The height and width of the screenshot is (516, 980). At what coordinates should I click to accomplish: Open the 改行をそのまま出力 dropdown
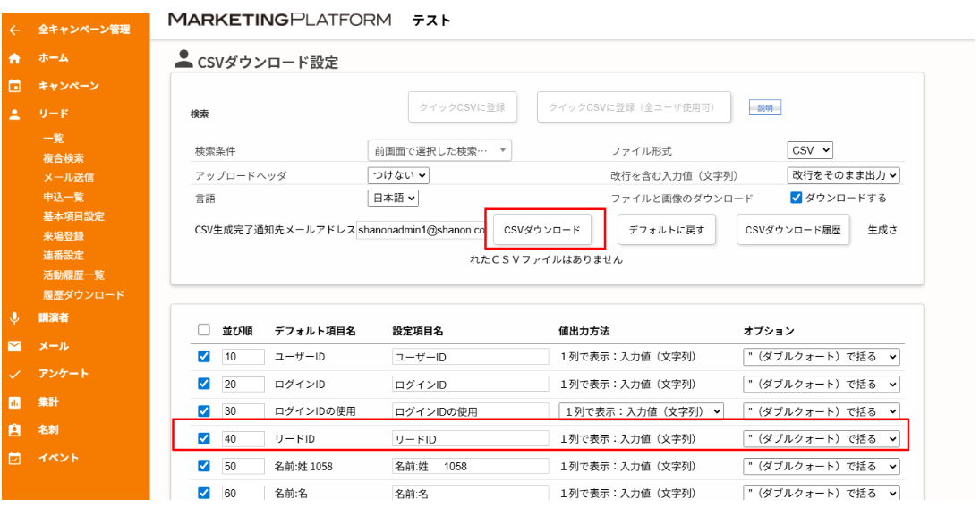(843, 175)
